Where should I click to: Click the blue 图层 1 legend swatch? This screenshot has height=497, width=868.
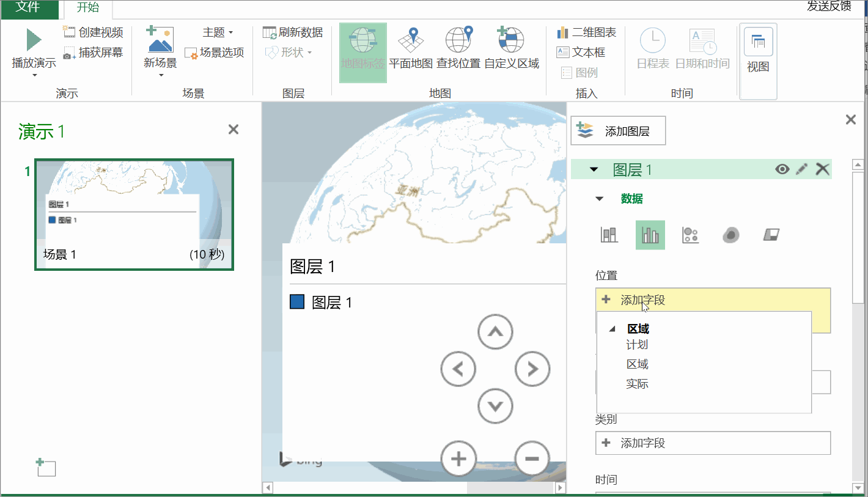(297, 302)
